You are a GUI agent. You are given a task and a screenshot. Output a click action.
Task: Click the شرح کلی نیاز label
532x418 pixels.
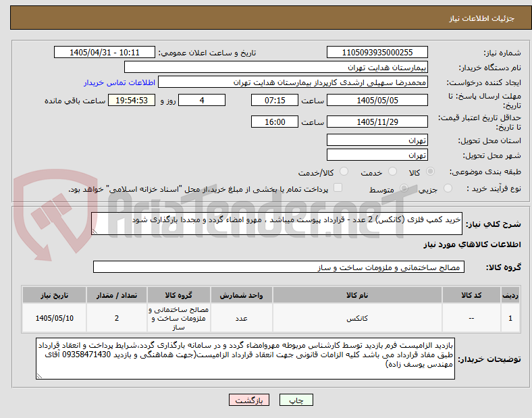point(493,224)
